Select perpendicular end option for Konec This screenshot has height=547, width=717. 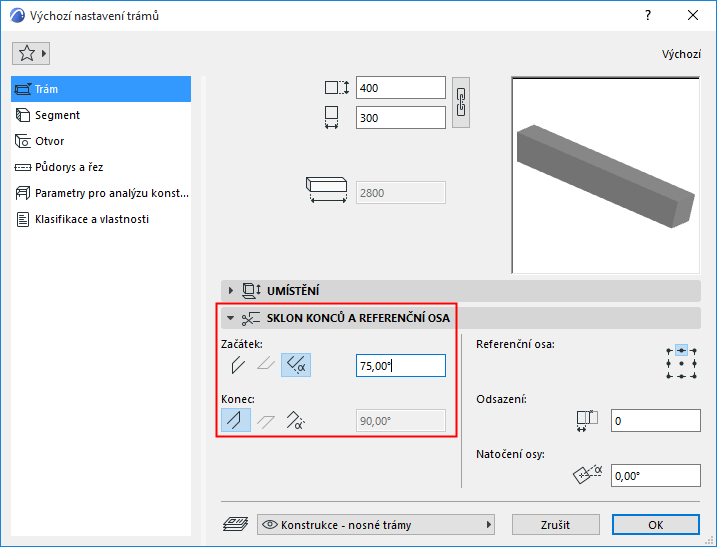(x=236, y=420)
